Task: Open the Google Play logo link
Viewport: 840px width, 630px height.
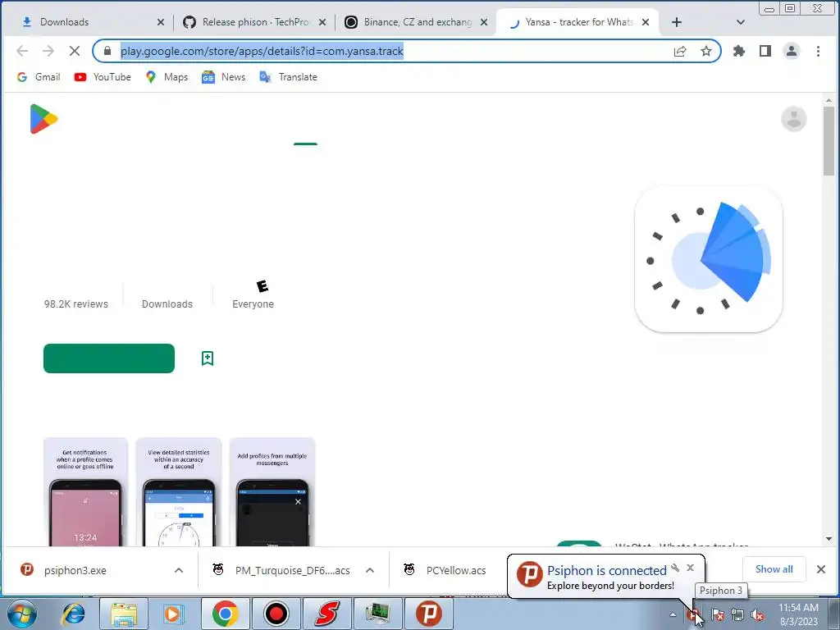Action: point(44,119)
